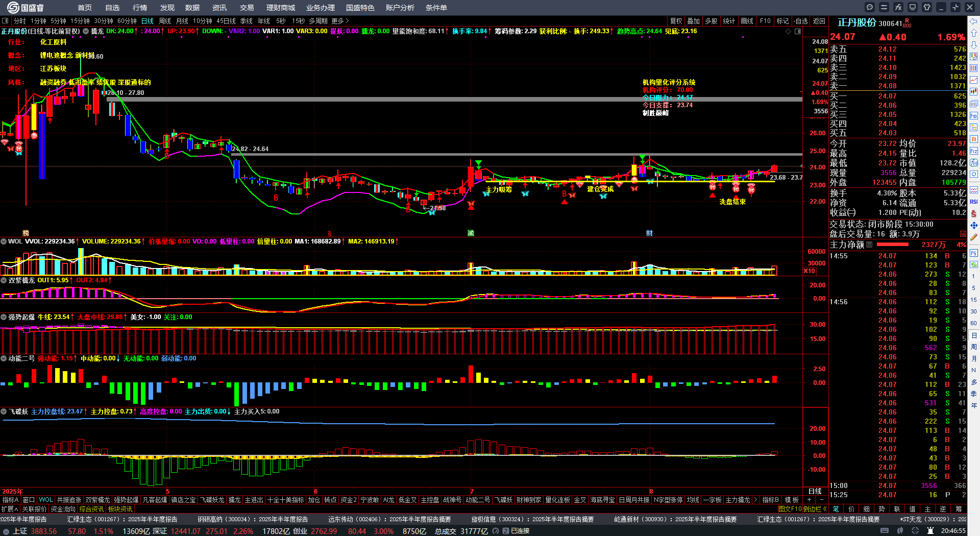Click the up arrow sidebar icon
This screenshot has width=980, height=536.
[x=974, y=33]
